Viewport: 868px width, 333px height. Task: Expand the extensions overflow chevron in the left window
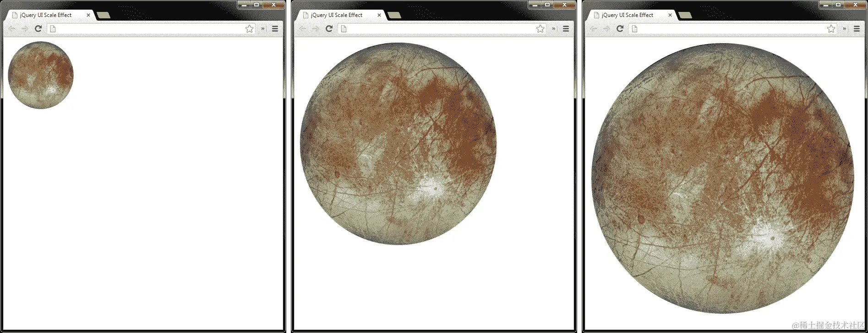click(262, 28)
